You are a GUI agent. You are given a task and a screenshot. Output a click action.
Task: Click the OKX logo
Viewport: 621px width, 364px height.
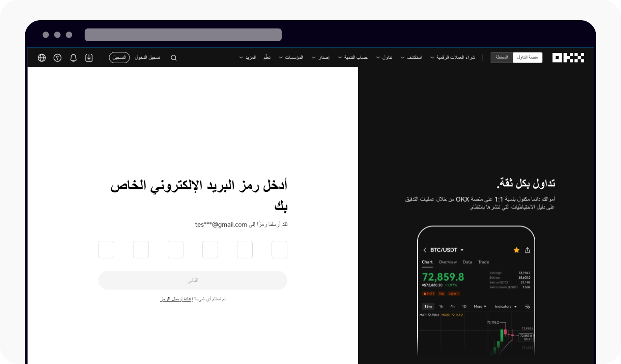(568, 57)
